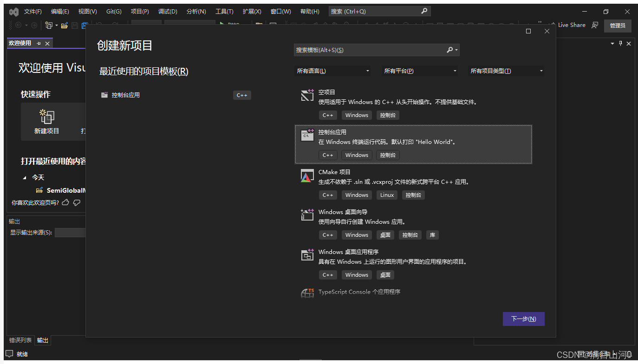The width and height of the screenshot is (638, 364).
Task: Open the 工具(T) menu
Action: pos(224,11)
